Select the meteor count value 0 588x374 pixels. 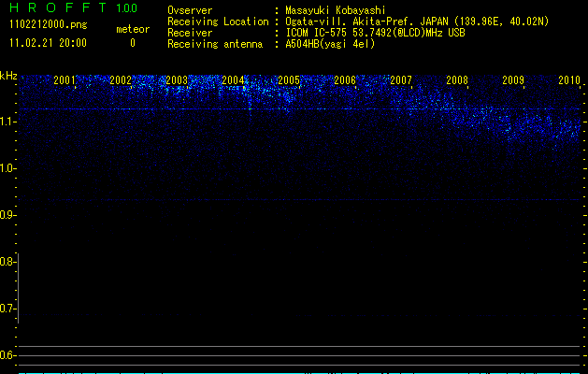click(133, 43)
